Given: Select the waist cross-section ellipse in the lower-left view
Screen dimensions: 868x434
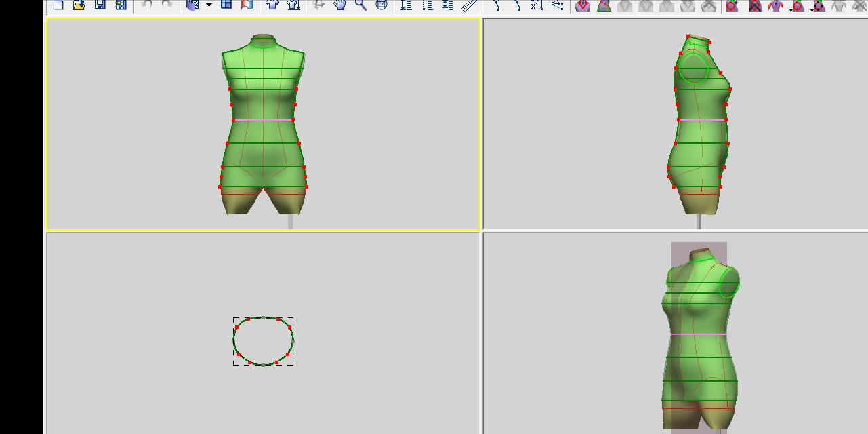Looking at the screenshot, I should pos(263,341).
